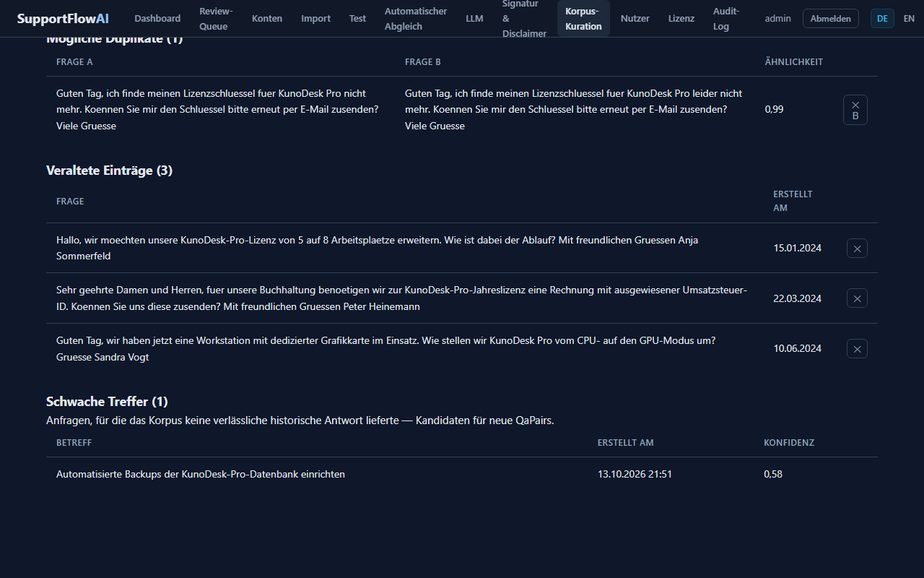Open Signatur & Disclaimer
This screenshot has width=924, height=578.
point(525,19)
